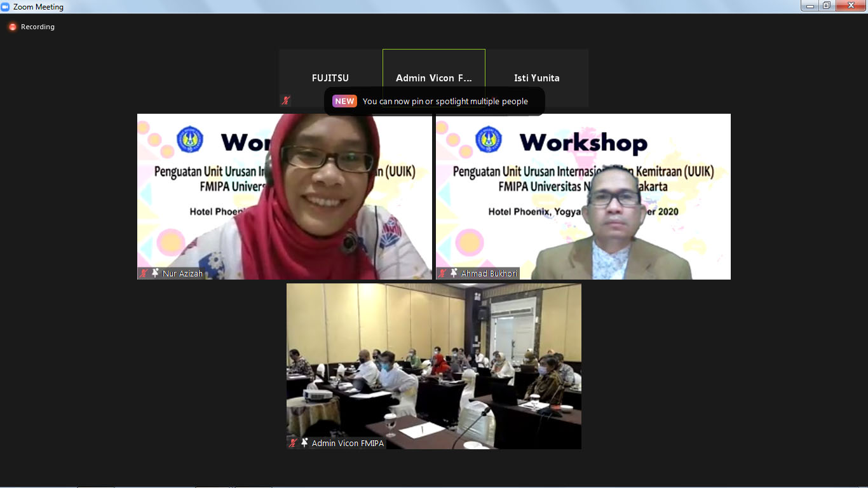Click the Zoom Meeting window title
868x488 pixels.
pos(38,7)
